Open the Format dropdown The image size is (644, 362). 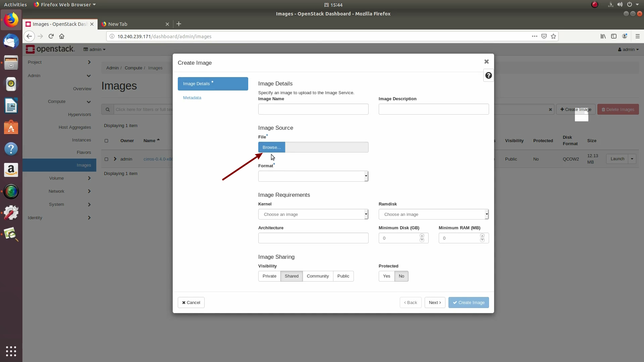[x=313, y=176]
